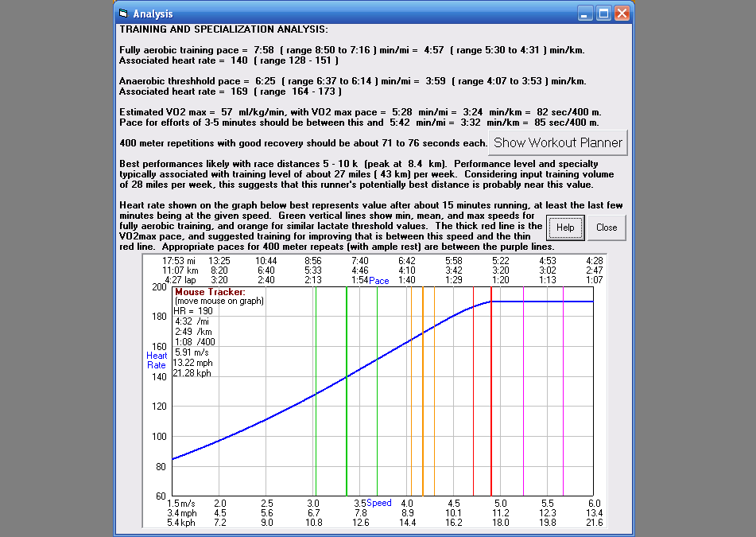The height and width of the screenshot is (537, 756).
Task: Click the blue Heart Rate axis label
Action: pos(157,360)
